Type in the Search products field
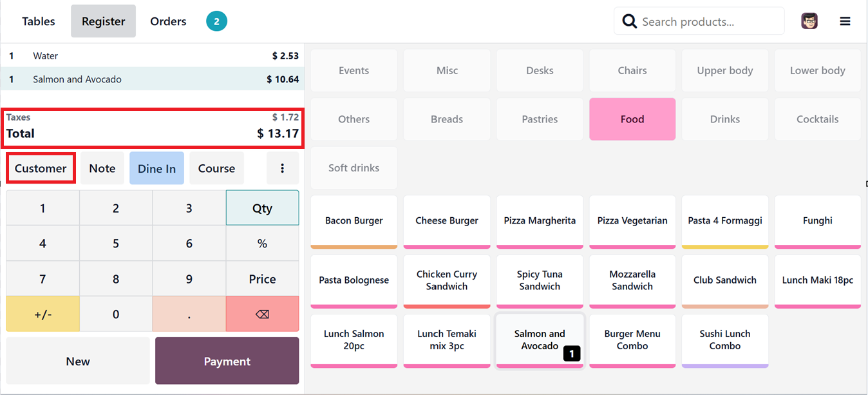The width and height of the screenshot is (868, 395). [708, 22]
